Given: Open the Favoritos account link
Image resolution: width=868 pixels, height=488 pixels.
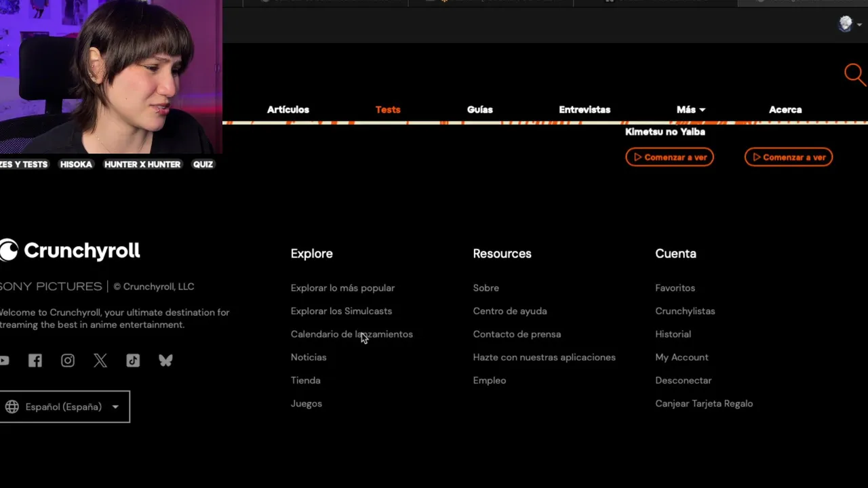Looking at the screenshot, I should 675,288.
